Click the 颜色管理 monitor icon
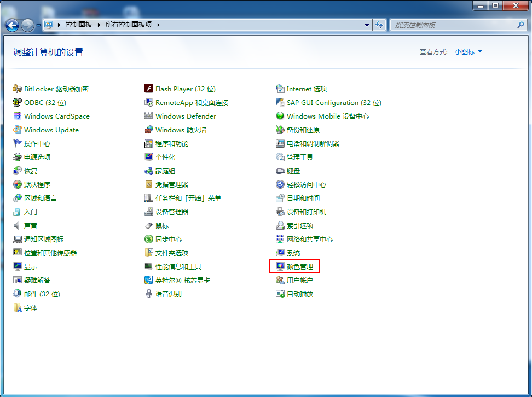Screen dimensions: 532x397 [280, 266]
